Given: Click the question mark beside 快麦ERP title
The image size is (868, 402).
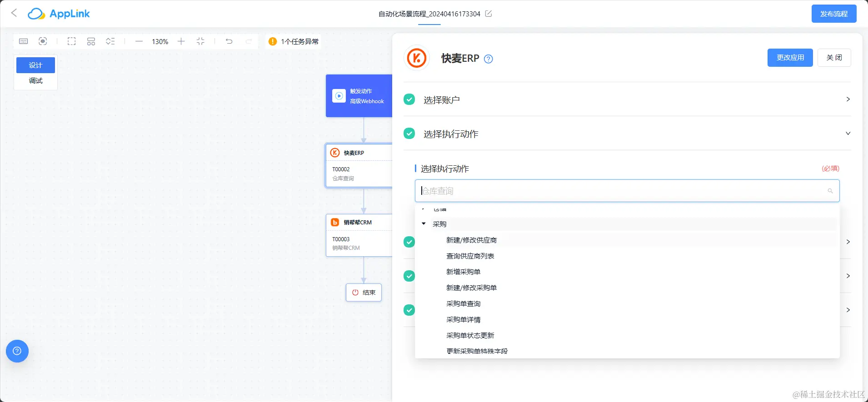Looking at the screenshot, I should [x=489, y=59].
